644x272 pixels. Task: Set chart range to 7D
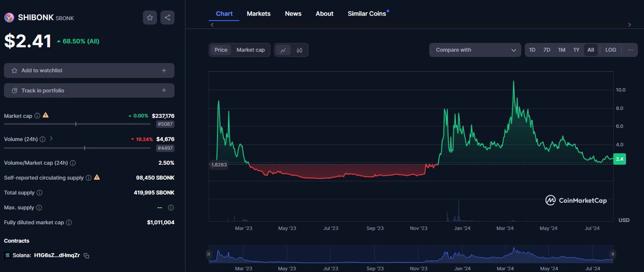547,50
